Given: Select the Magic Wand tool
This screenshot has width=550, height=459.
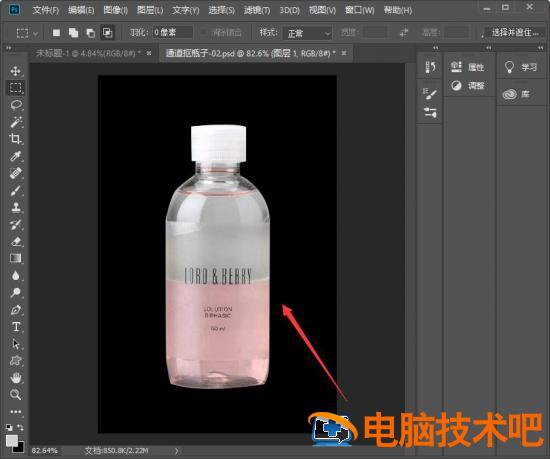Looking at the screenshot, I should 15,122.
